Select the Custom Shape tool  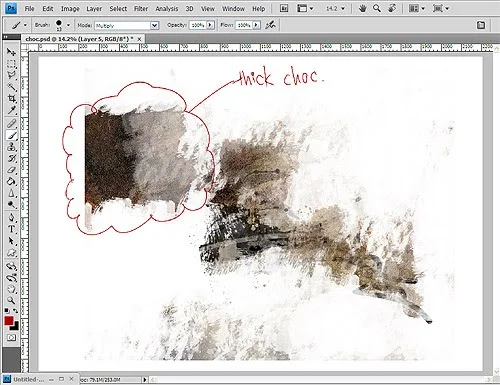point(11,252)
